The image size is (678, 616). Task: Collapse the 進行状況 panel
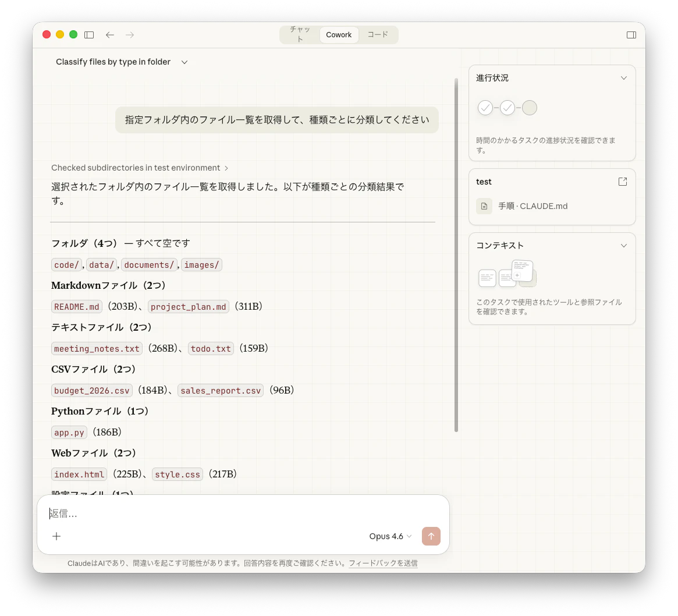coord(623,78)
